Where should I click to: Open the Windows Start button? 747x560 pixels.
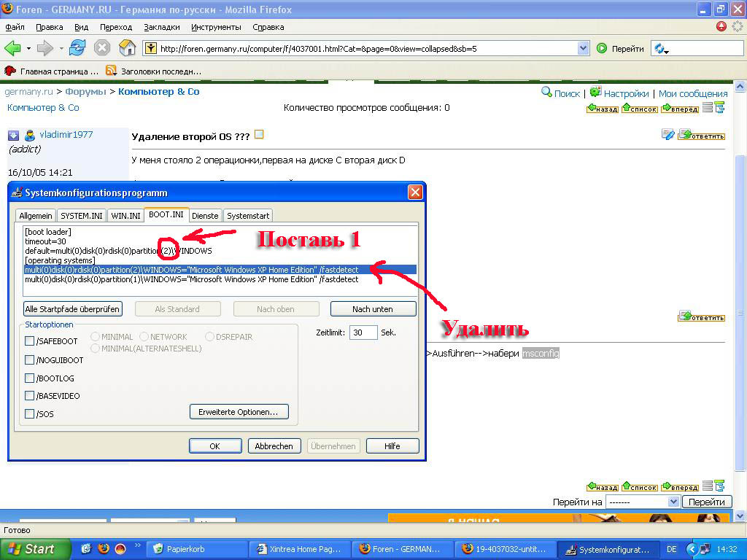point(35,549)
